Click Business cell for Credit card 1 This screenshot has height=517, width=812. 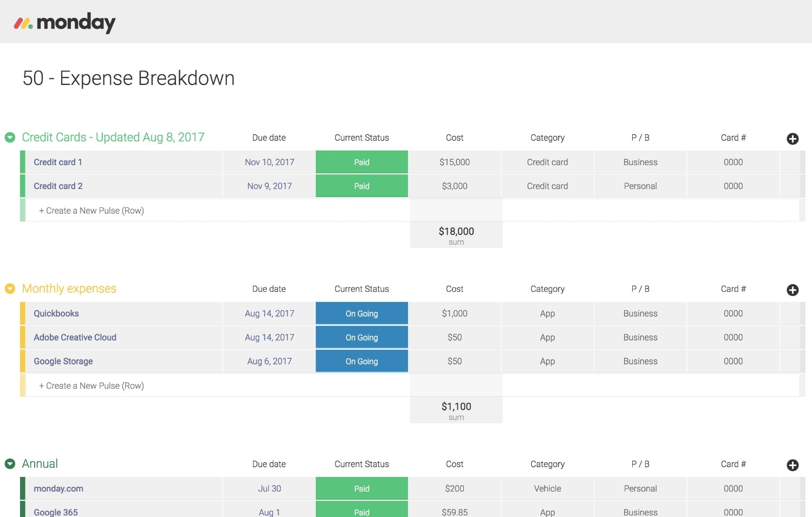coord(640,162)
